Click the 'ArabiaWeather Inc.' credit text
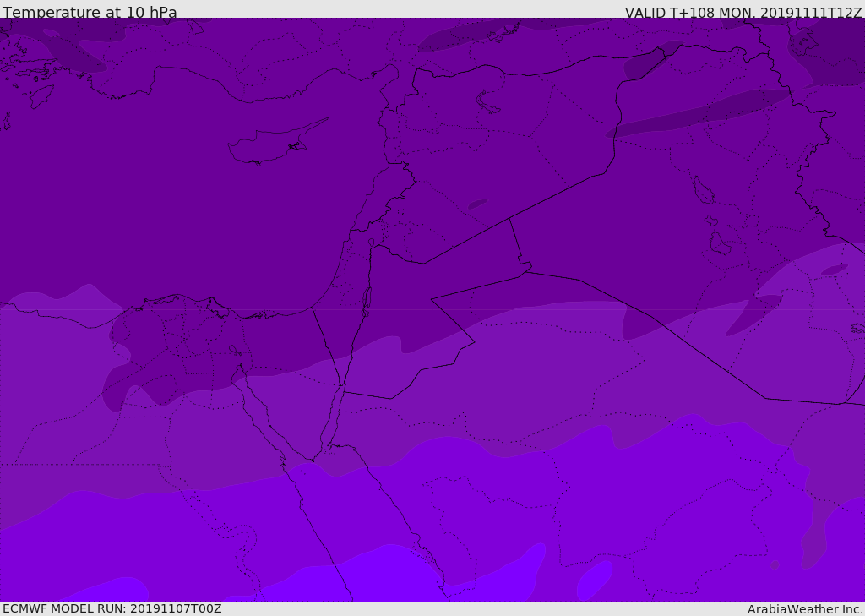Image resolution: width=865 pixels, height=616 pixels. point(804,609)
